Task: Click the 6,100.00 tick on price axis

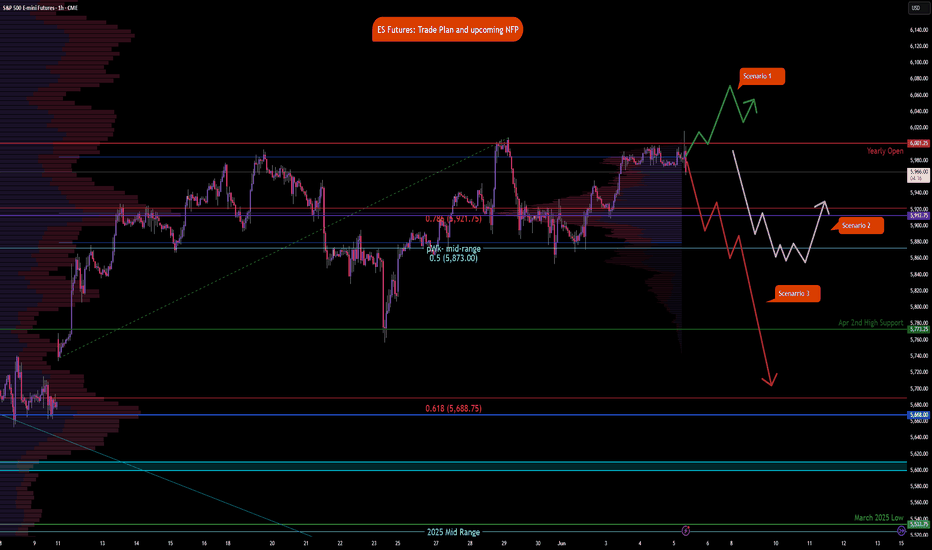Action: pos(918,62)
